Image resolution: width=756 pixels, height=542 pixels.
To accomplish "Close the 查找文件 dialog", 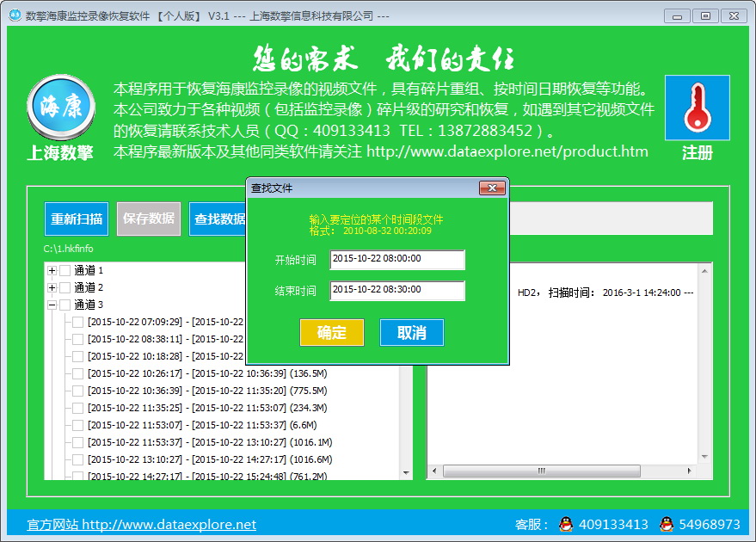I will click(x=492, y=188).
